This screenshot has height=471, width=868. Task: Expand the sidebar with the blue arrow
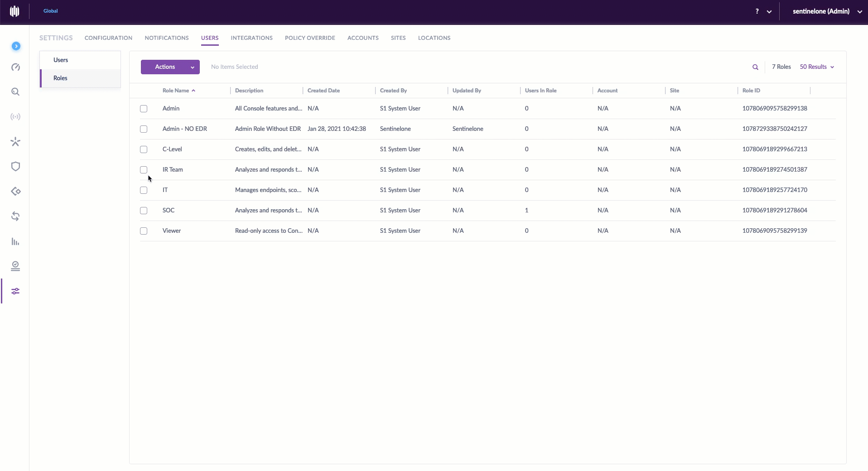[16, 46]
